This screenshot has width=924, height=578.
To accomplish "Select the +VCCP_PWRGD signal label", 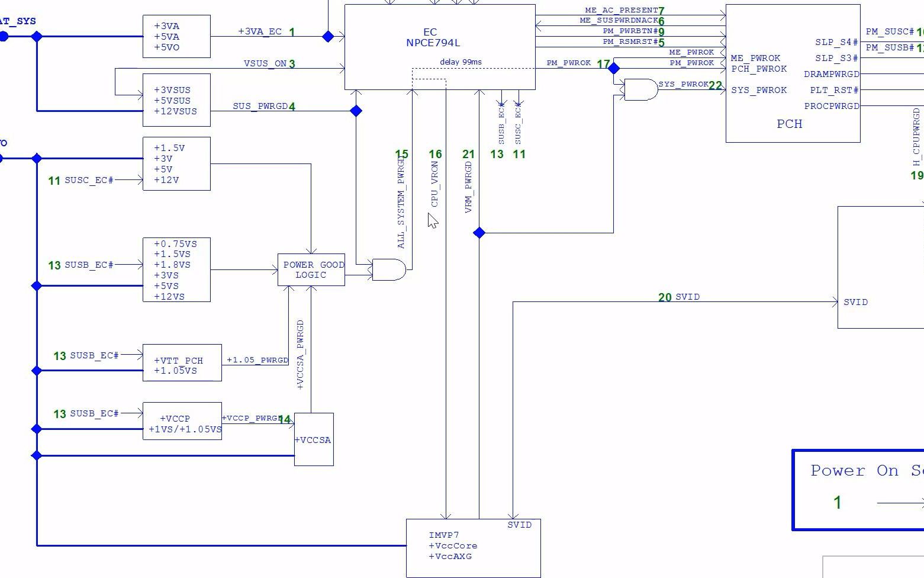I will pyautogui.click(x=252, y=418).
